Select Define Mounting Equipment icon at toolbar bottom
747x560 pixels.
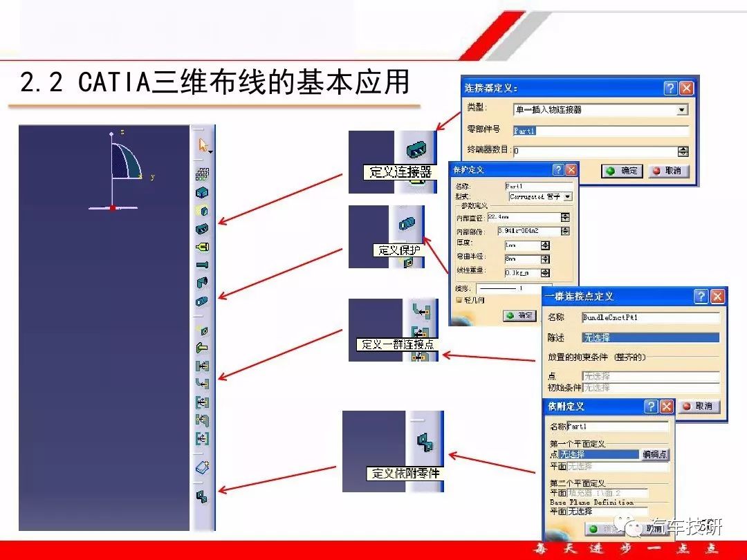tap(202, 496)
